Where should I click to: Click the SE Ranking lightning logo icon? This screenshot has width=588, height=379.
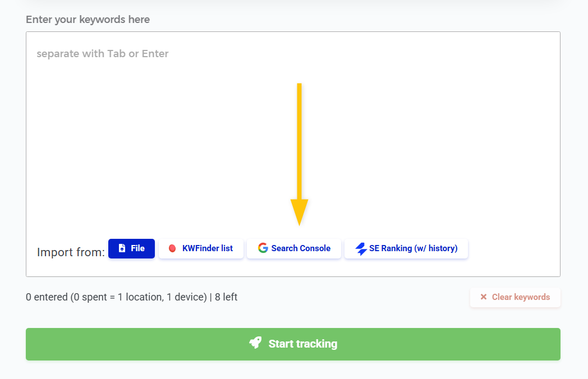tap(361, 248)
